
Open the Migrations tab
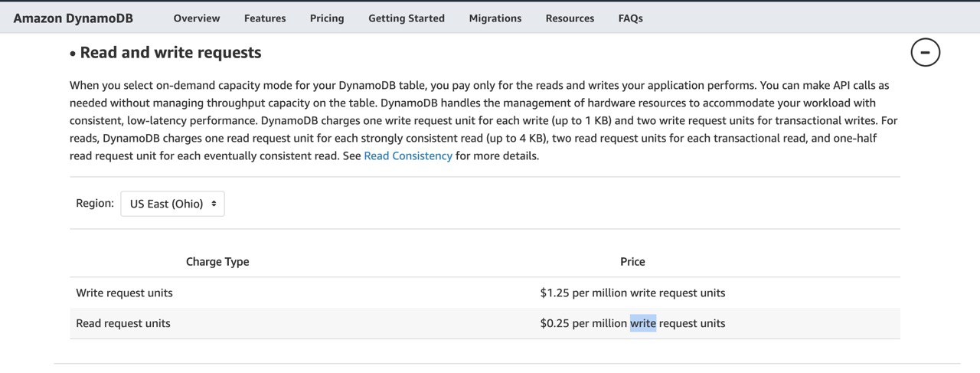pos(495,18)
